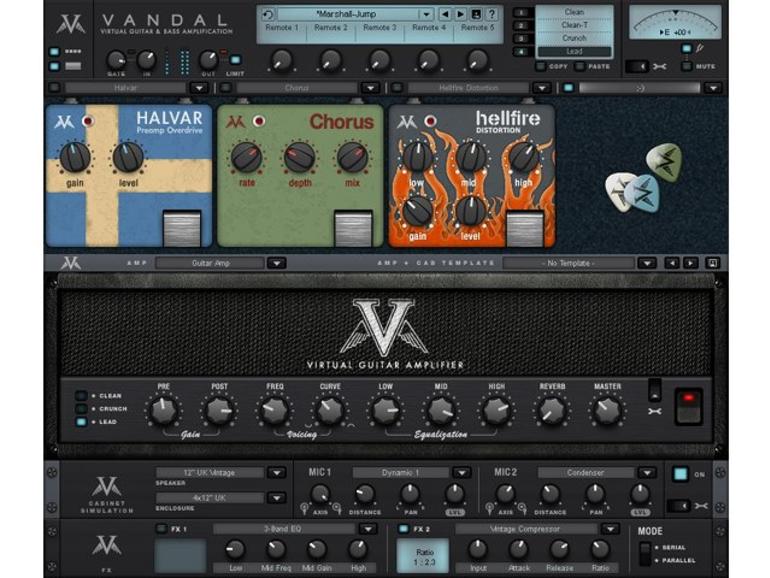This screenshot has width=770, height=578.
Task: Stomp the Halvar pedal footswitch
Action: (182, 228)
